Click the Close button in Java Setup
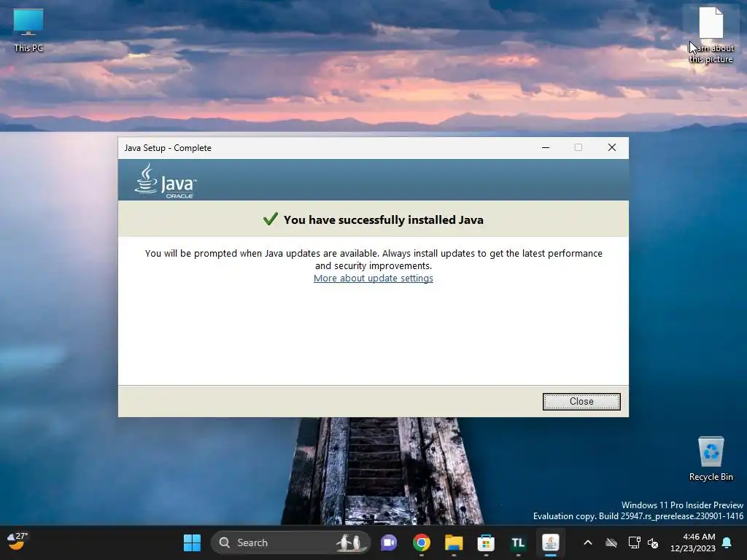 tap(581, 402)
